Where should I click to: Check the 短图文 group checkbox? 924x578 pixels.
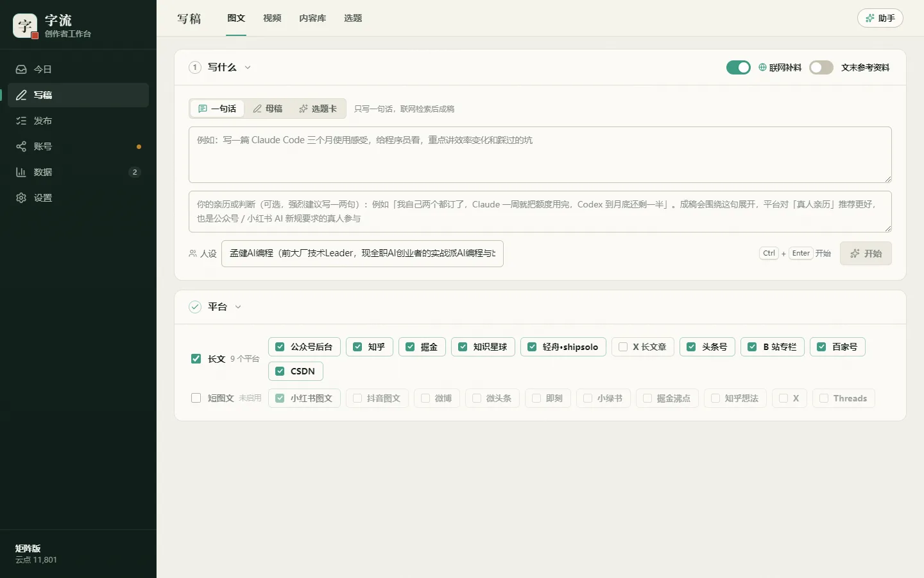coord(196,398)
